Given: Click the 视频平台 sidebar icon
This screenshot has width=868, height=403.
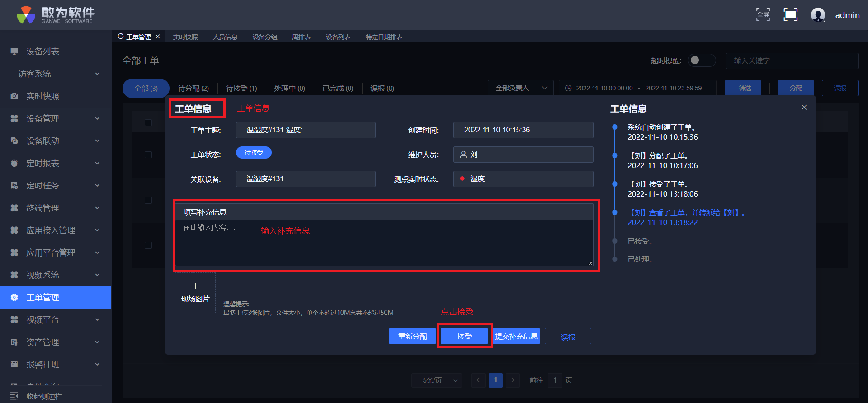Looking at the screenshot, I should point(14,320).
